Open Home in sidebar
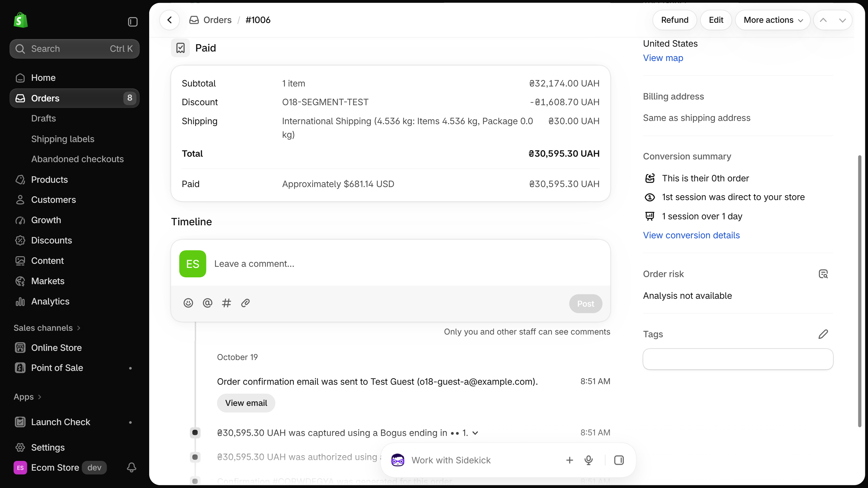 pyautogui.click(x=75, y=78)
